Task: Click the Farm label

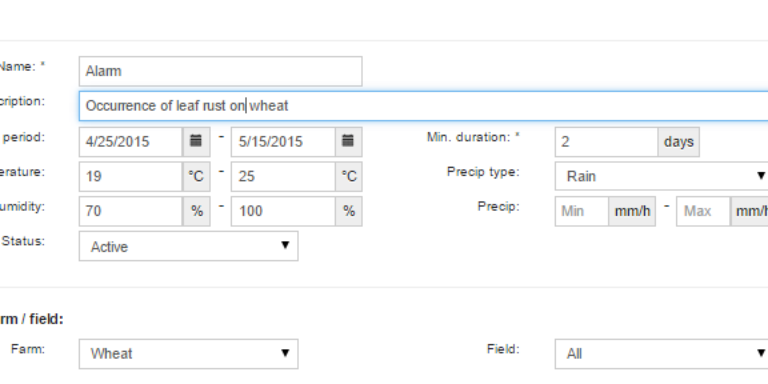Action: coord(28,349)
